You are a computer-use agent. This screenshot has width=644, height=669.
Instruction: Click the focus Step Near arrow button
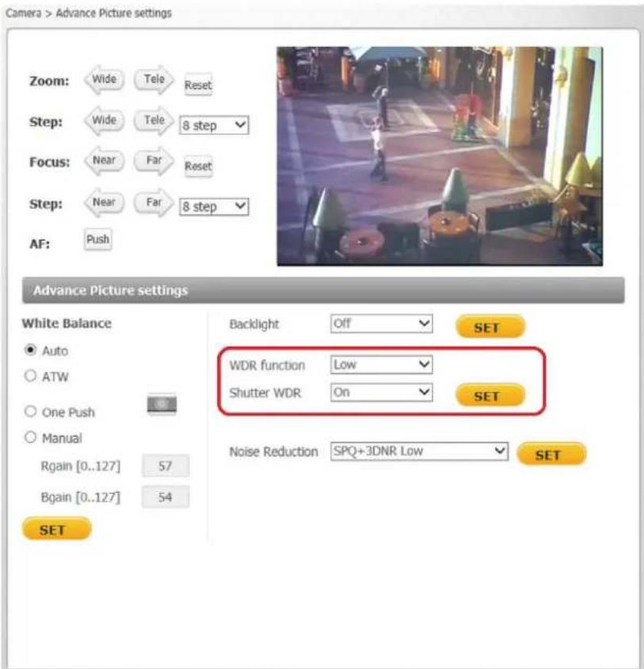tap(104, 202)
